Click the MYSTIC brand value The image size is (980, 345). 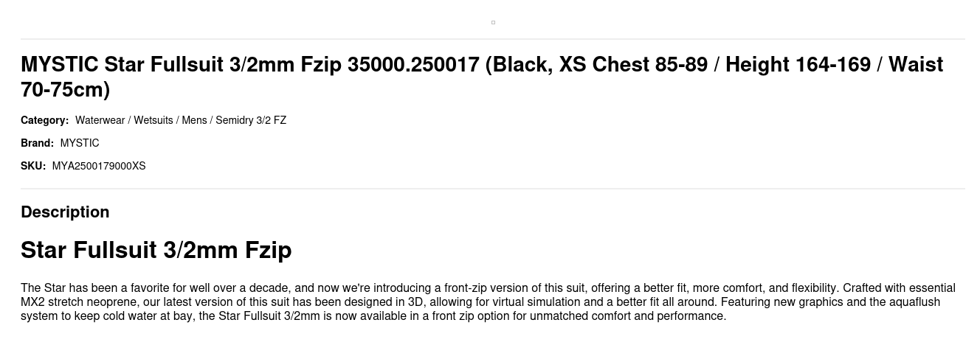click(80, 143)
